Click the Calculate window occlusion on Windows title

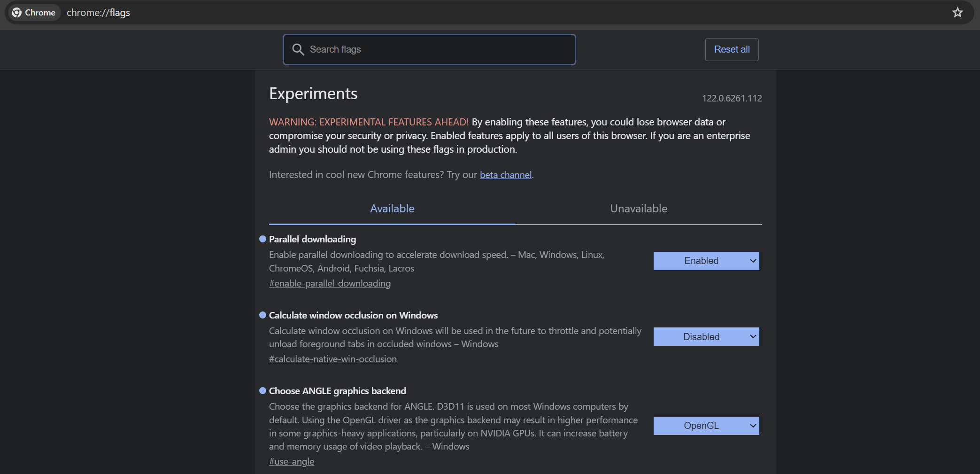[353, 315]
